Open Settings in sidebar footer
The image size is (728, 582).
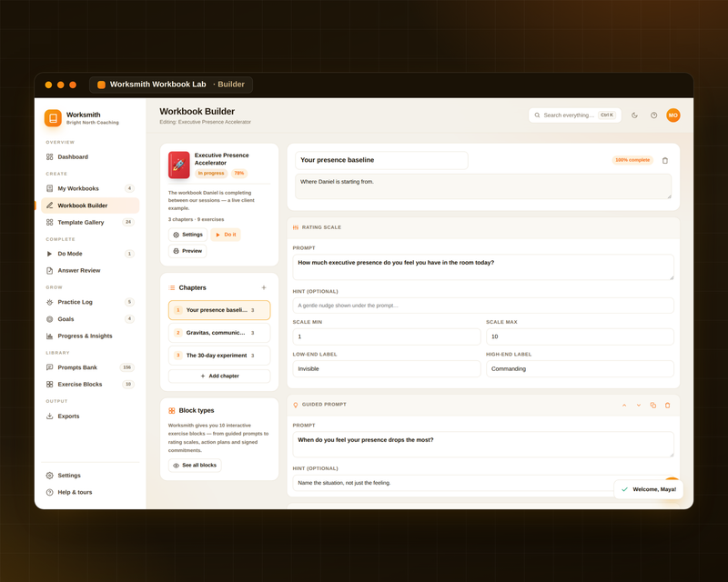pyautogui.click(x=90, y=476)
